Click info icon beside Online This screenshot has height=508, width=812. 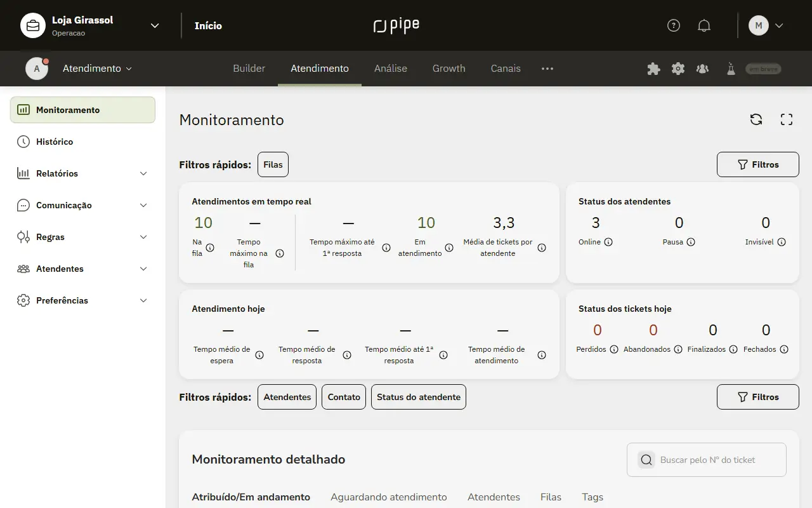pos(608,242)
